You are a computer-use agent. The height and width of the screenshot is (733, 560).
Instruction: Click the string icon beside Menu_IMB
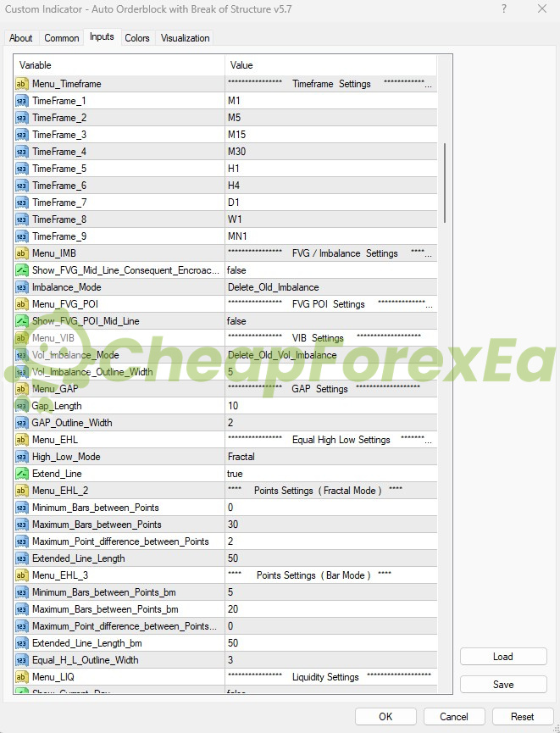(x=21, y=253)
